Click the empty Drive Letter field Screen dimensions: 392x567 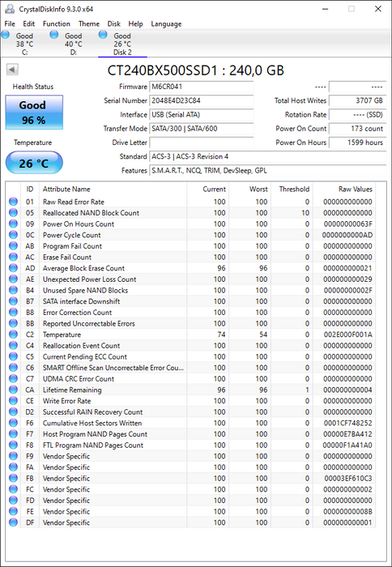(202, 143)
